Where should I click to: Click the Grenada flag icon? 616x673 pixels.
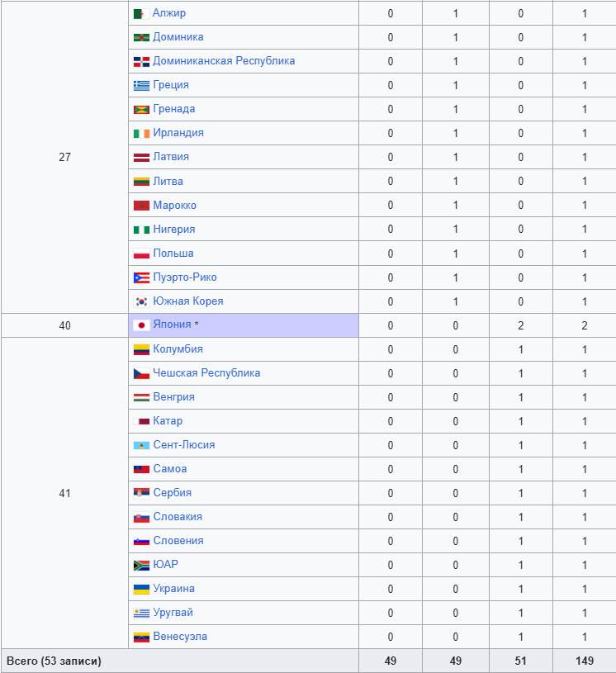(141, 110)
